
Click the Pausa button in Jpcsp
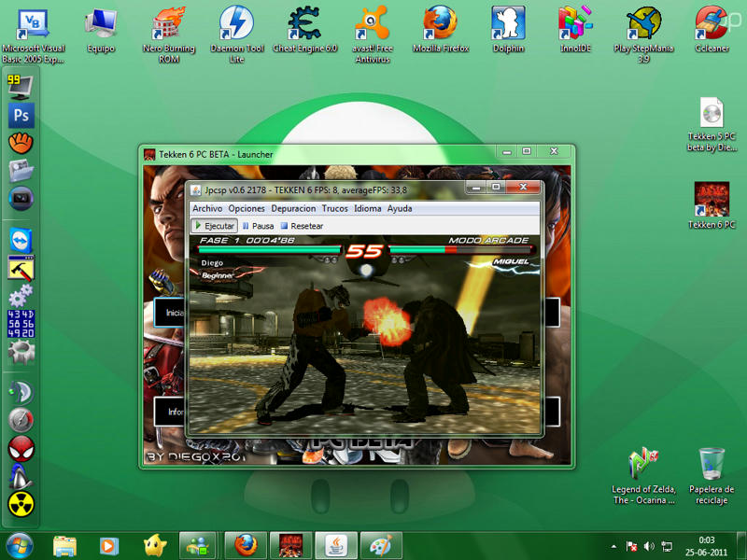click(259, 226)
